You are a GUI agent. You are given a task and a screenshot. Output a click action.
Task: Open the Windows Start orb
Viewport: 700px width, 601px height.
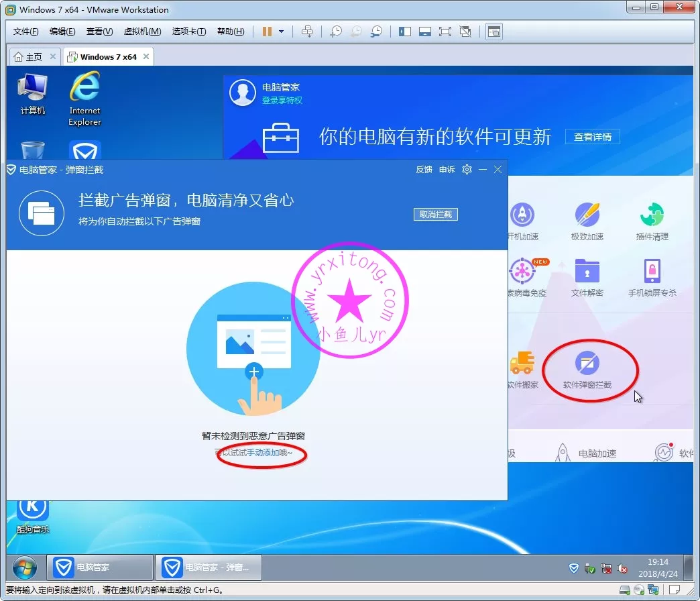click(25, 568)
